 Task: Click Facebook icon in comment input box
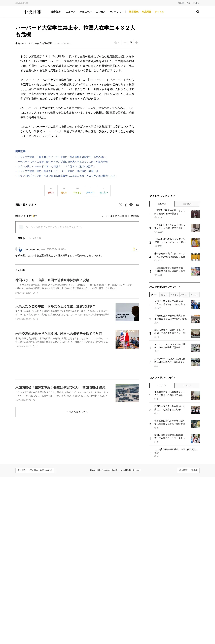pos(21,227)
